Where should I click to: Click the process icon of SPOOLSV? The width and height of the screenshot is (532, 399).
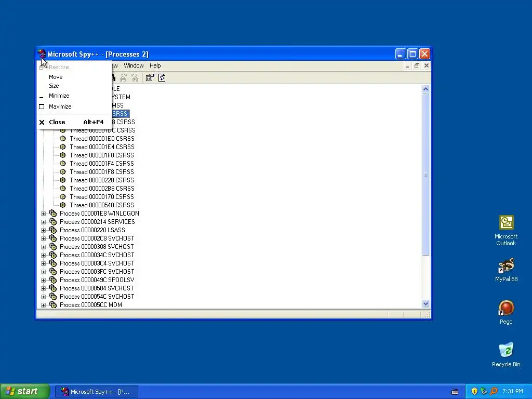[x=53, y=280]
